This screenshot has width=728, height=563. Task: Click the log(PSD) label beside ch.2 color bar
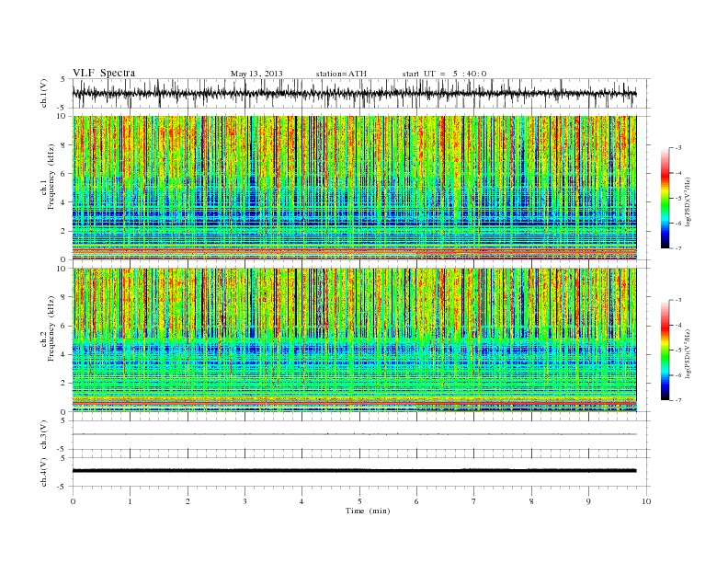click(x=688, y=353)
